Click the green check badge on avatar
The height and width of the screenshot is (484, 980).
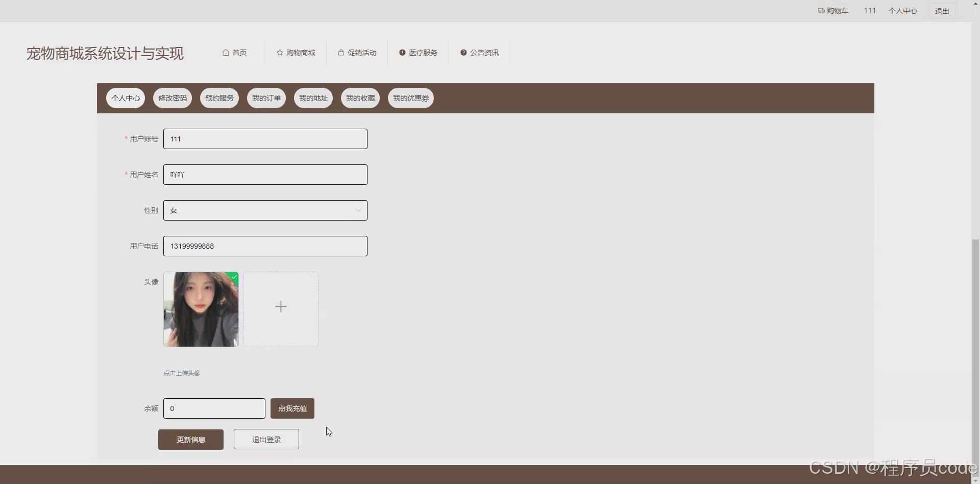234,276
